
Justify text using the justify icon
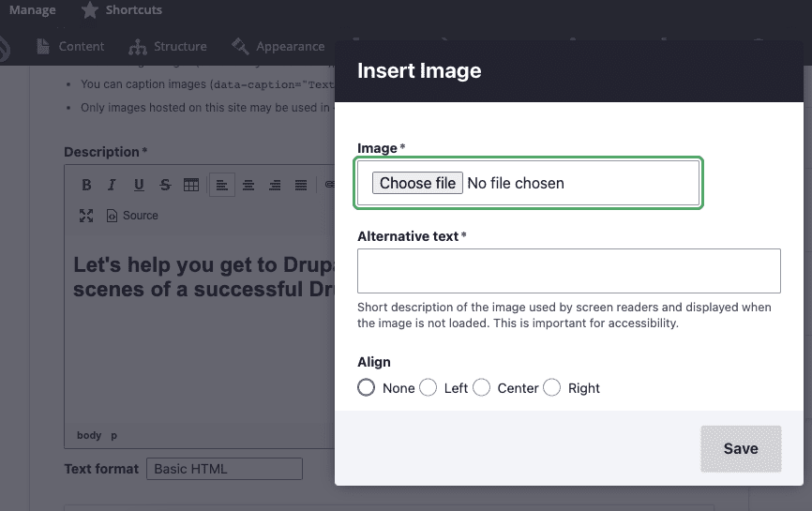point(301,185)
